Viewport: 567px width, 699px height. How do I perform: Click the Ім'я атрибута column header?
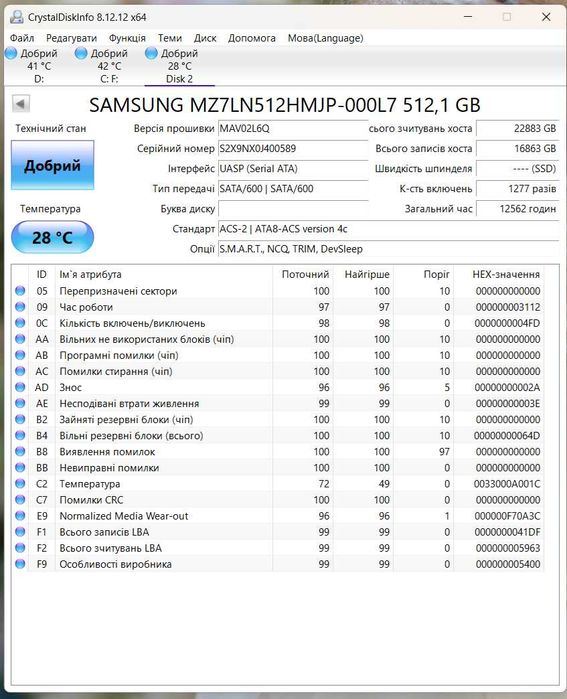[163, 274]
